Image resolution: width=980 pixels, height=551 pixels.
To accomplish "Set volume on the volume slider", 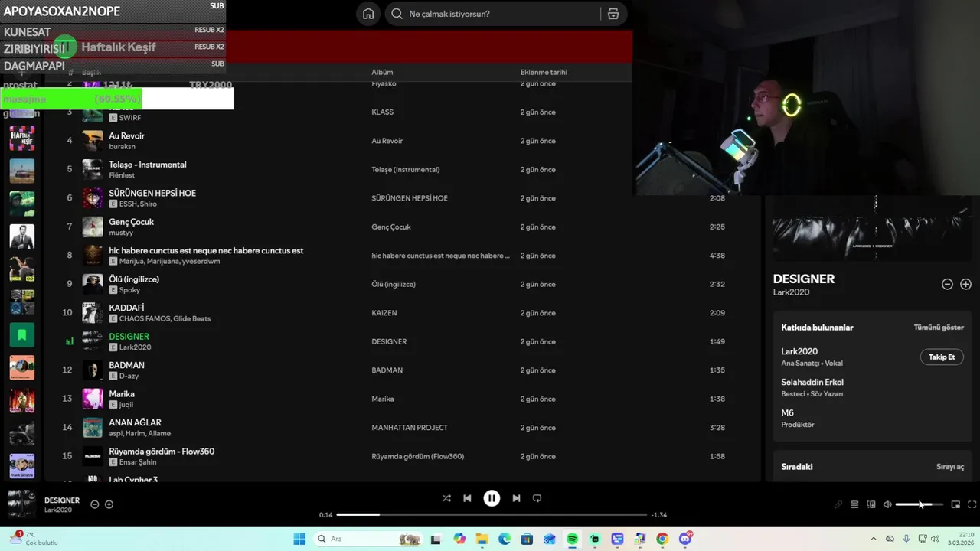I will 920,504.
